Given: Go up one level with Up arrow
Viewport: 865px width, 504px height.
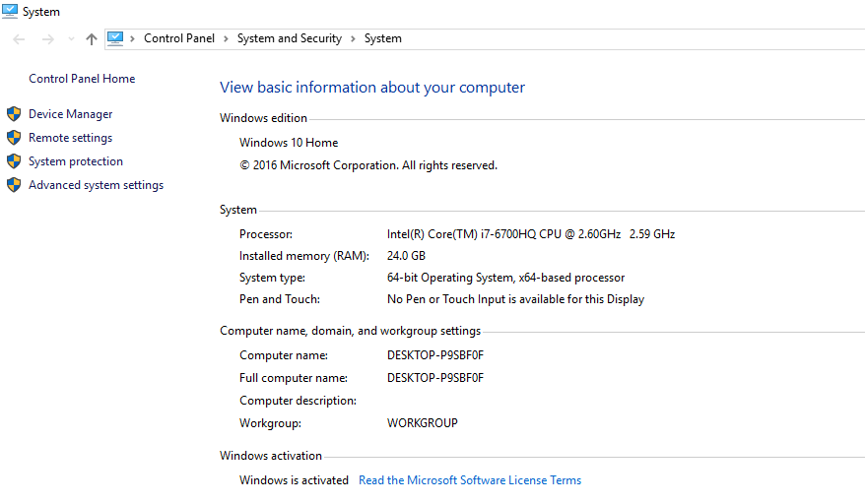Looking at the screenshot, I should click(x=92, y=39).
